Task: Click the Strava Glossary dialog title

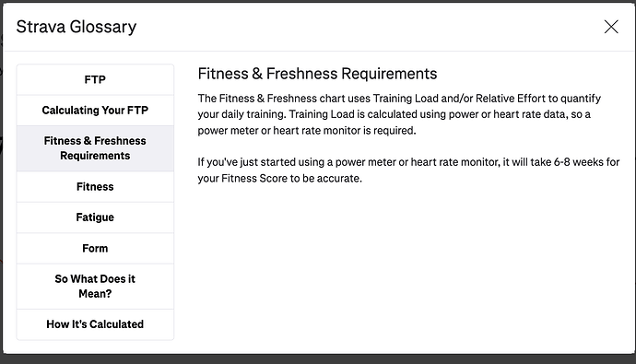Action: coord(77,27)
